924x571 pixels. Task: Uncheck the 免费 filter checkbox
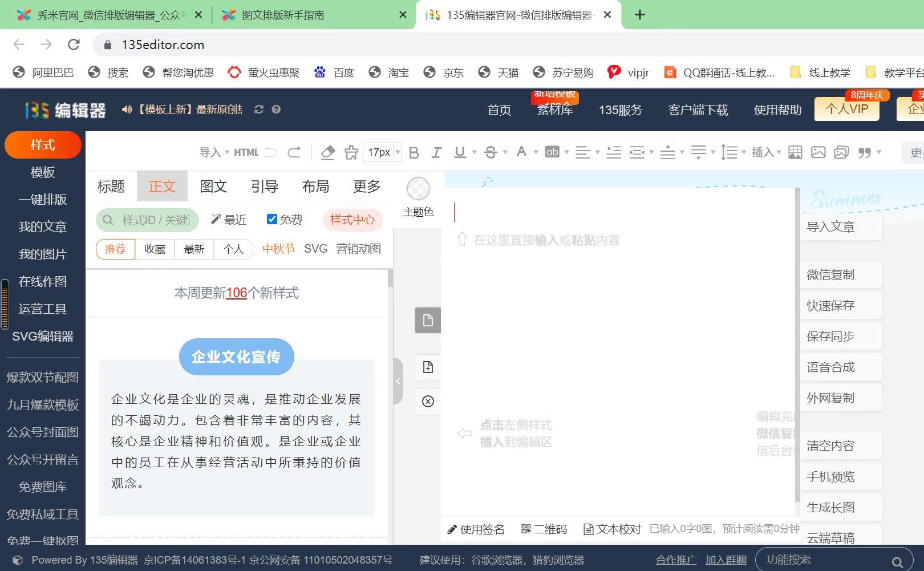pyautogui.click(x=271, y=218)
